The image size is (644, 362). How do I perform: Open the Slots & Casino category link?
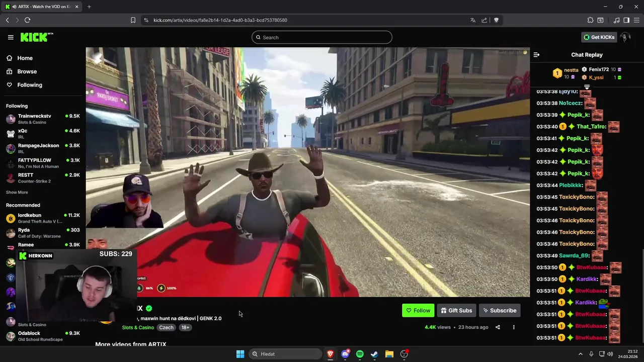[x=138, y=327]
